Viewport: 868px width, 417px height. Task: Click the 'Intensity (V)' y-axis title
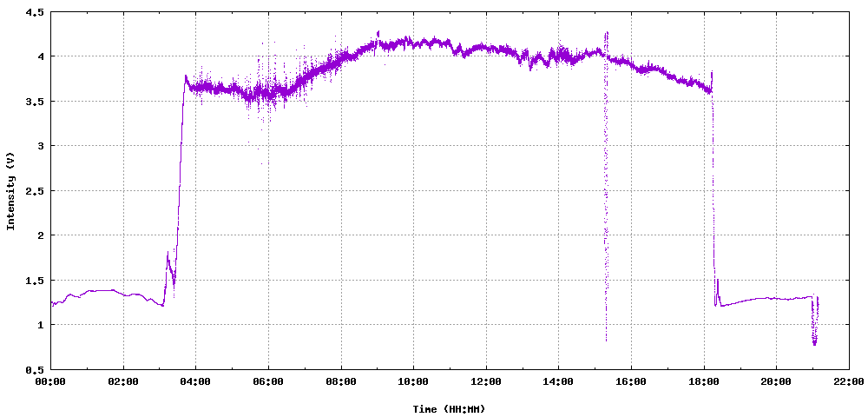(10, 190)
